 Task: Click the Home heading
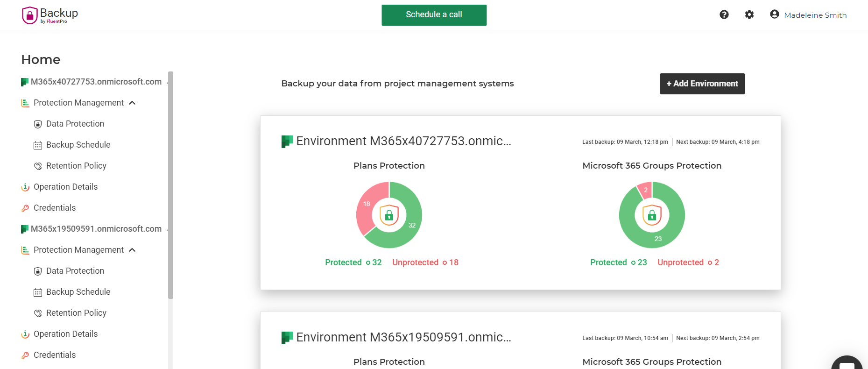[x=41, y=60]
